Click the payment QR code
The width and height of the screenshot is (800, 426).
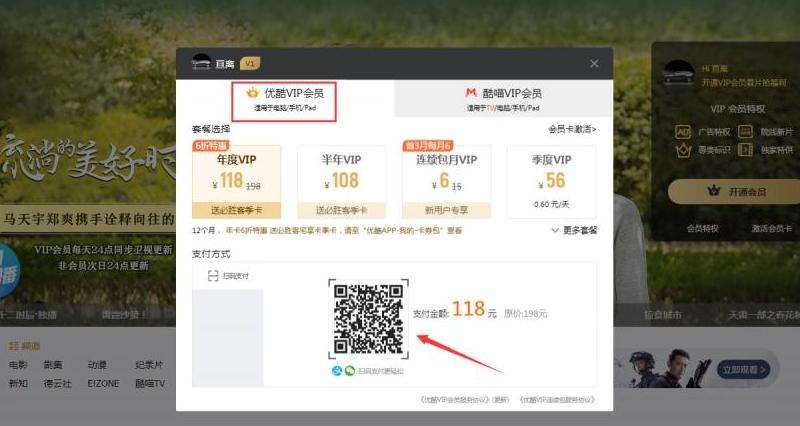(x=368, y=318)
